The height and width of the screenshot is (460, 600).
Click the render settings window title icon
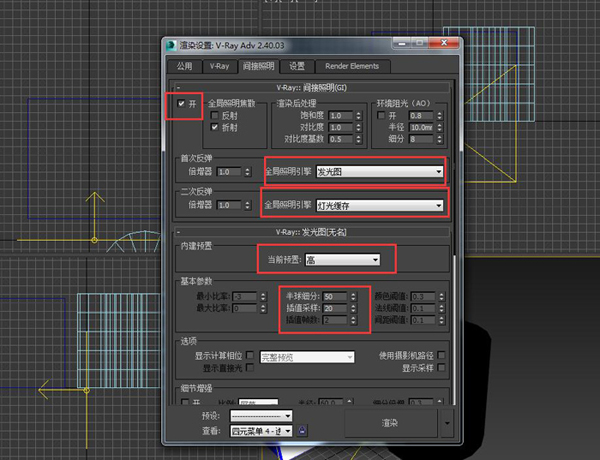[169, 47]
